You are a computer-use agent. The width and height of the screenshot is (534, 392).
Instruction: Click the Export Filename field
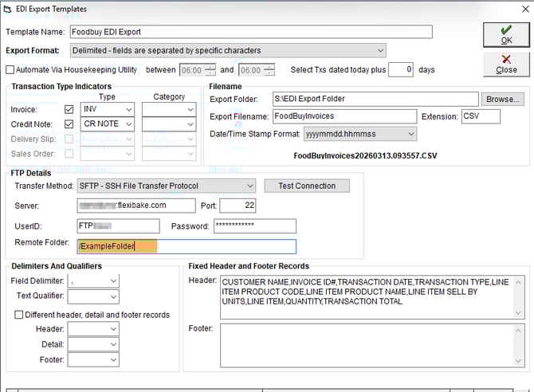click(x=344, y=116)
